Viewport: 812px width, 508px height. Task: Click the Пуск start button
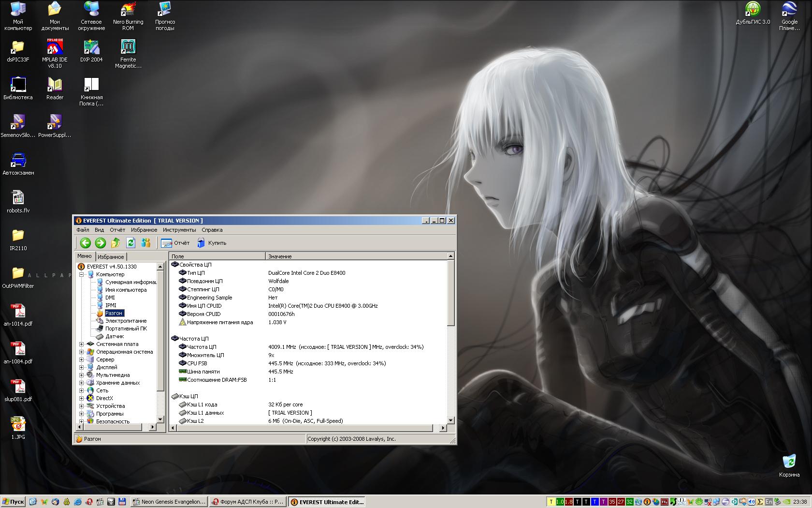13,502
